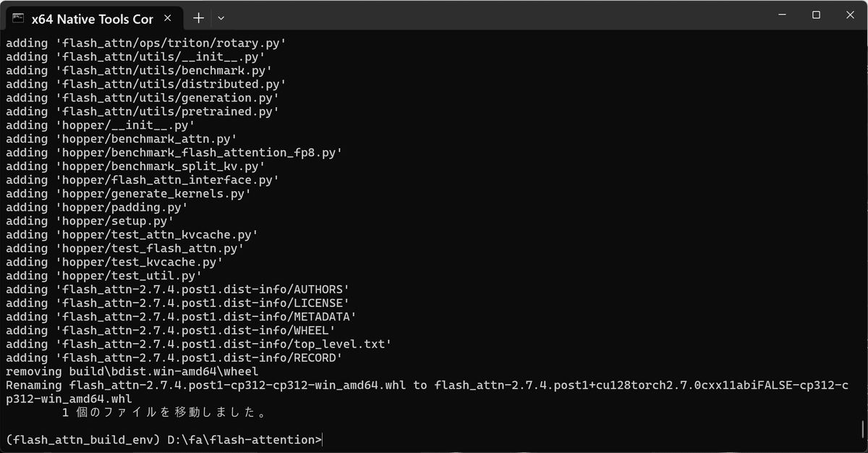Click the 'Renaming flash_attn' output line

point(427,392)
